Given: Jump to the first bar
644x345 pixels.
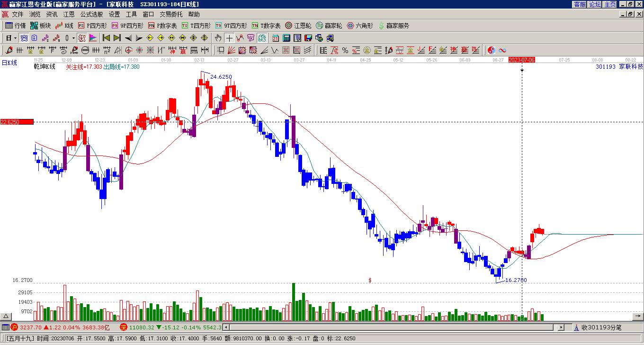Looking at the screenshot, I should (106, 38).
